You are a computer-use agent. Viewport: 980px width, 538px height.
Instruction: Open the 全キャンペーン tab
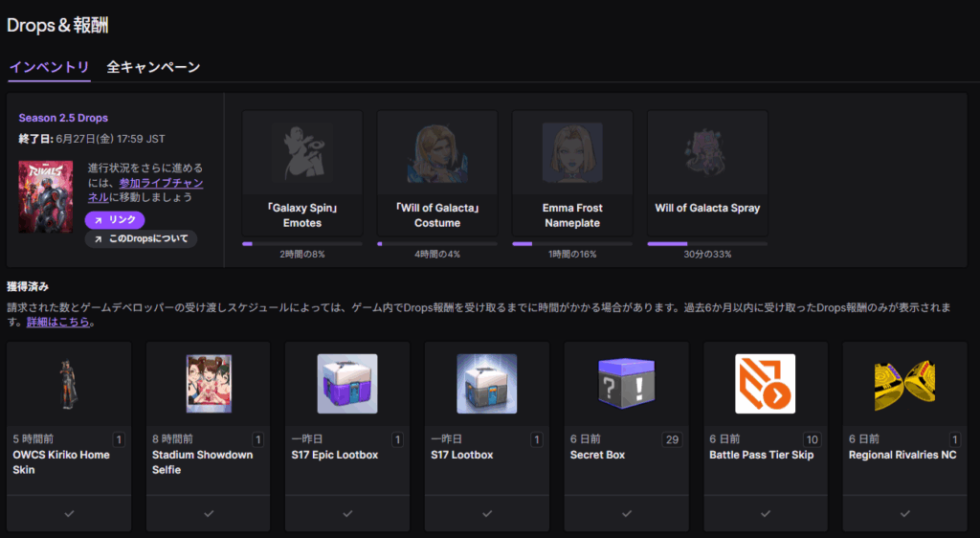[153, 67]
